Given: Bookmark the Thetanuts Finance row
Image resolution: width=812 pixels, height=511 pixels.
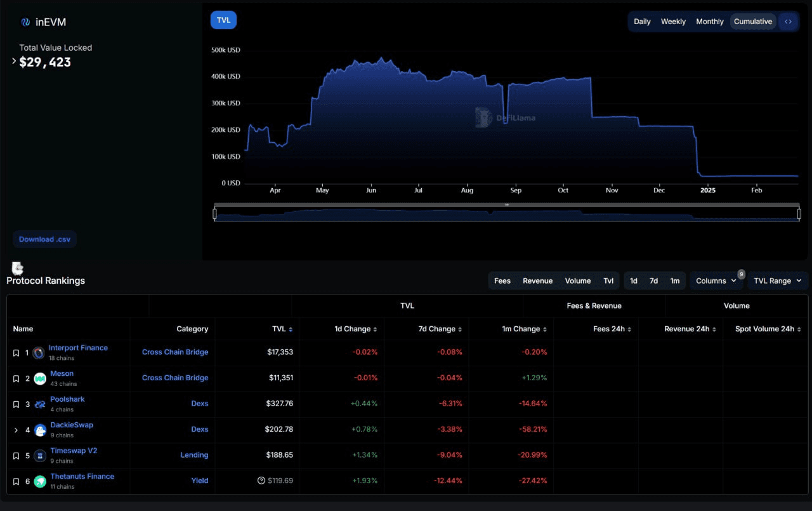Looking at the screenshot, I should pyautogui.click(x=16, y=482).
